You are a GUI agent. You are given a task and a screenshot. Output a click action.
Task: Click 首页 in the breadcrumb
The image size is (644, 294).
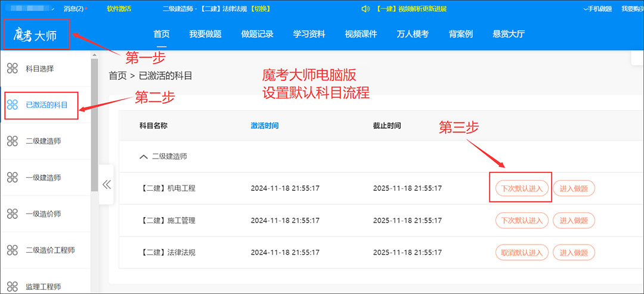point(117,76)
